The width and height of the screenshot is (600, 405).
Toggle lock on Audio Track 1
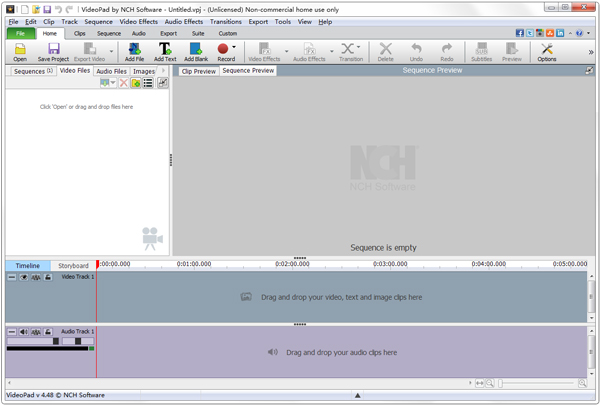47,332
